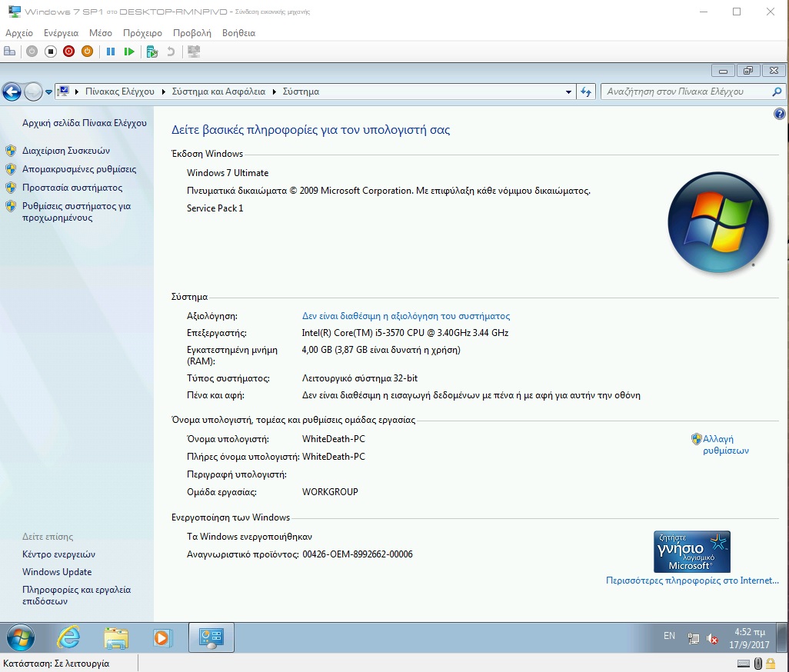Revert the VM to the previous checkpoint
The image size is (789, 672).
[x=171, y=52]
